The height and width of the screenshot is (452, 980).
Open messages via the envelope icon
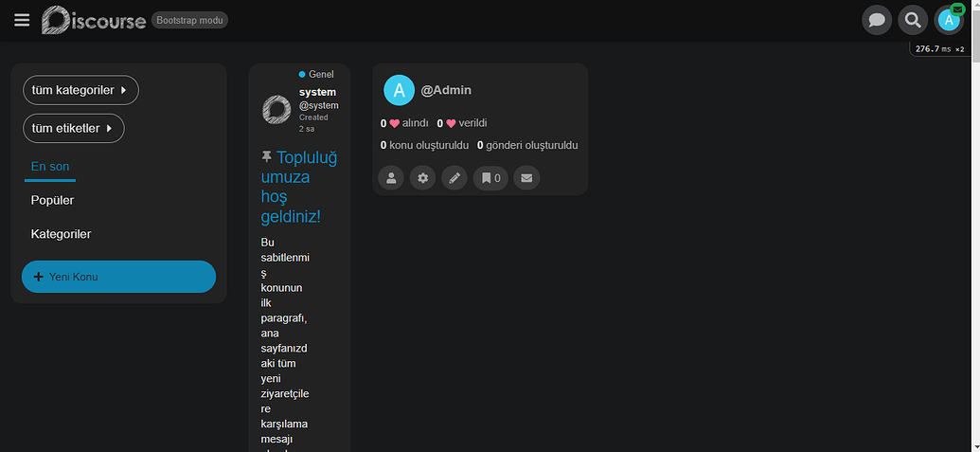click(526, 177)
